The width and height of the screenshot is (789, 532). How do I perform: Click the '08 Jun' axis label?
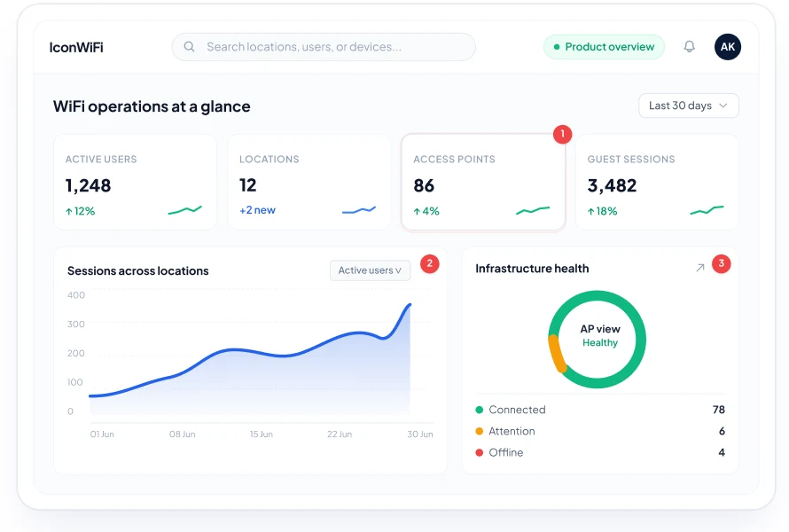click(x=182, y=434)
